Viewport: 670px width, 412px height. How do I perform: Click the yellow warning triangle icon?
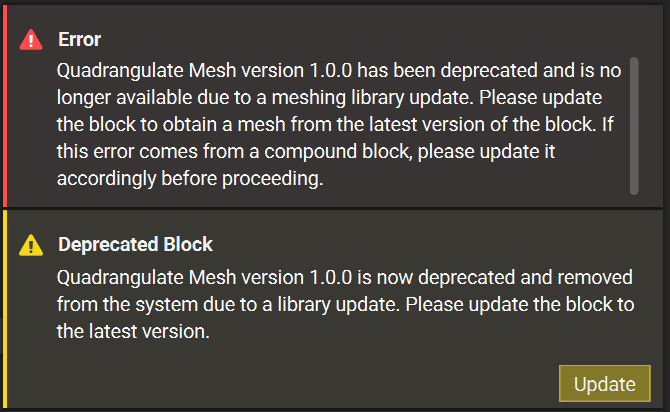(x=31, y=245)
